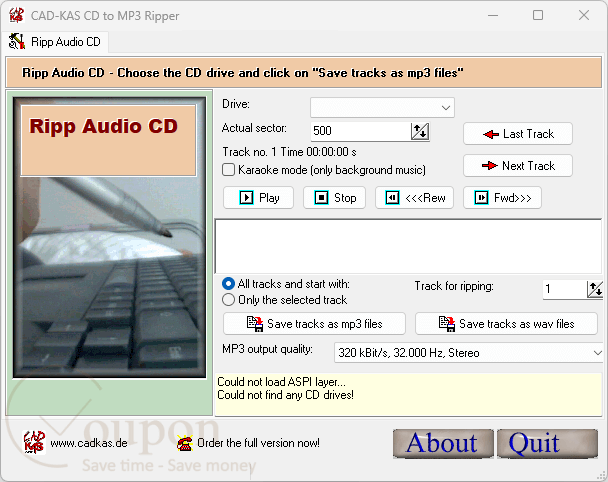Click the telephone order icon

pyautogui.click(x=185, y=443)
